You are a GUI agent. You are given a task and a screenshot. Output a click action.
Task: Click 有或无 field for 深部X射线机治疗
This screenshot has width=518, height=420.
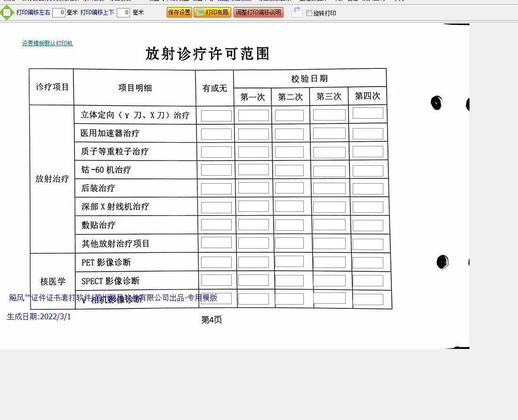(x=216, y=208)
